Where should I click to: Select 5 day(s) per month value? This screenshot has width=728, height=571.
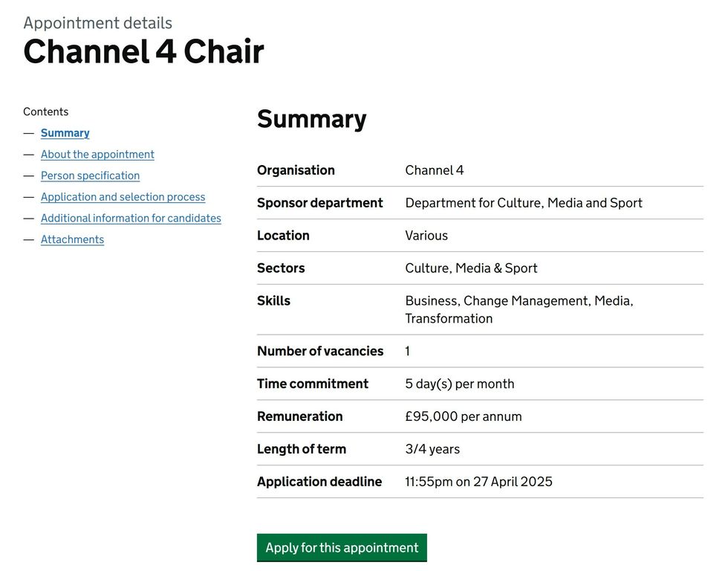pos(460,384)
